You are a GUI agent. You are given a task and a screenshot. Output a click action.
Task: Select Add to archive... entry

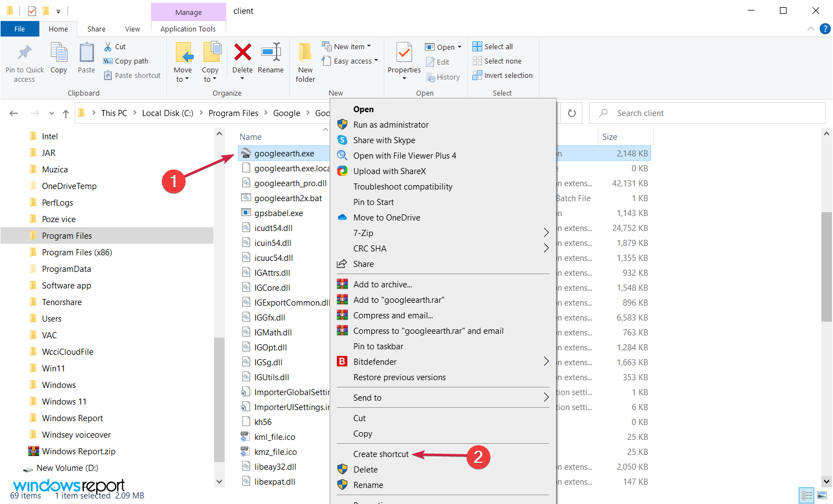(383, 285)
